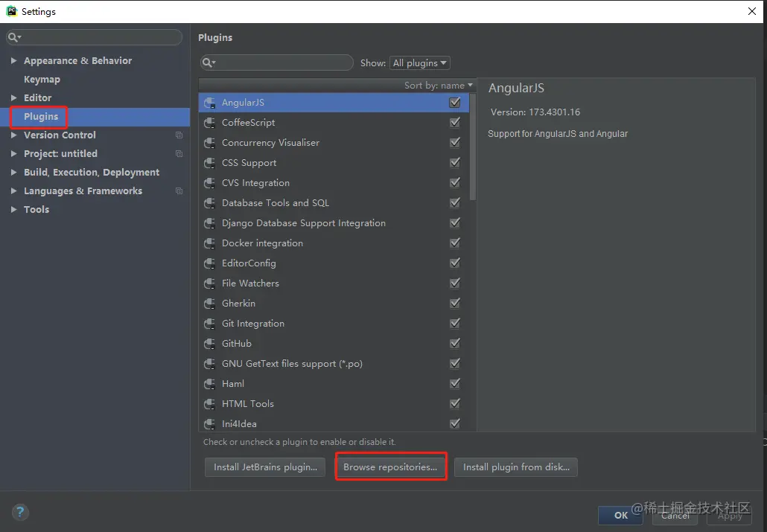This screenshot has width=767, height=532.
Task: Open the Show All plugins dropdown
Action: 420,63
